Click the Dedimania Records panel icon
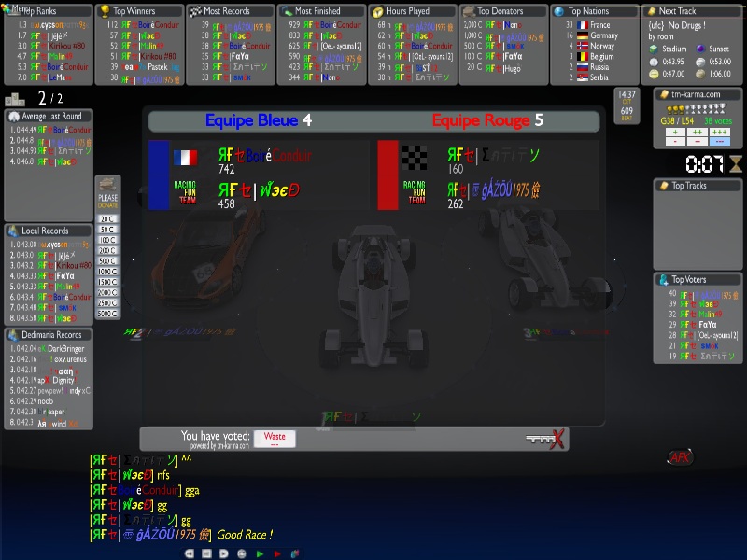 [13, 335]
